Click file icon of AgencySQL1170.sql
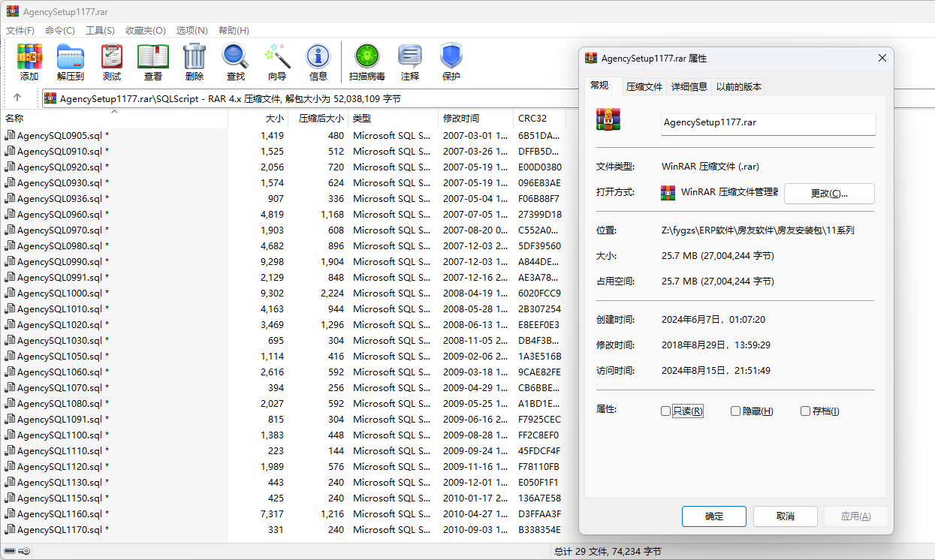This screenshot has width=935, height=560. tap(10, 530)
